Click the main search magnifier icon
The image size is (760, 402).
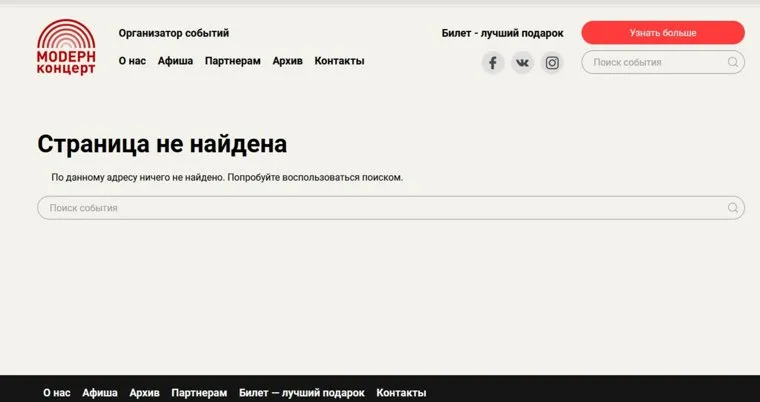(733, 208)
